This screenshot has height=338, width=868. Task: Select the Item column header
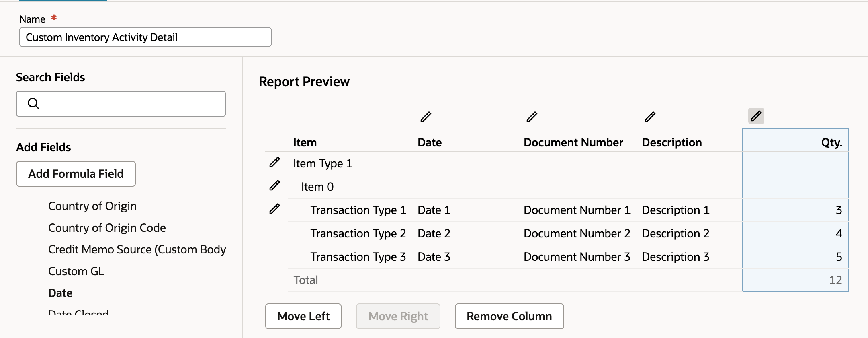pyautogui.click(x=305, y=142)
